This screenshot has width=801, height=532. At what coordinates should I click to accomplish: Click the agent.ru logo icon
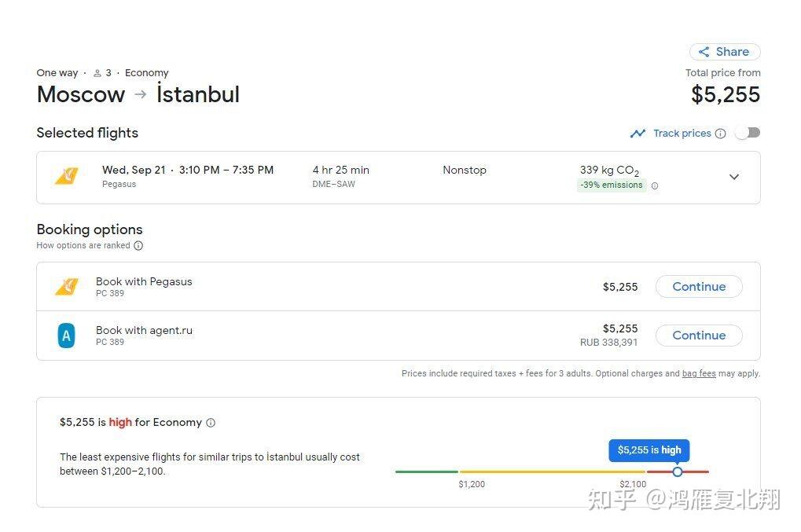pos(67,336)
